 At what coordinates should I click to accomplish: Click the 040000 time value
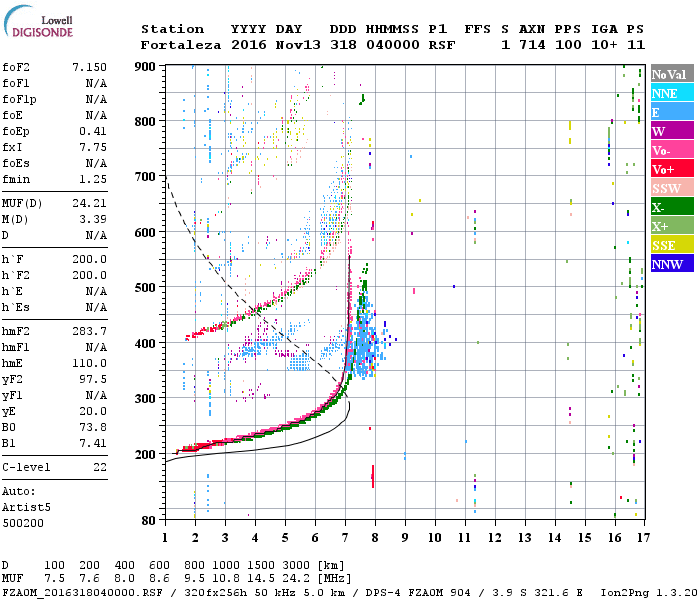tap(393, 45)
